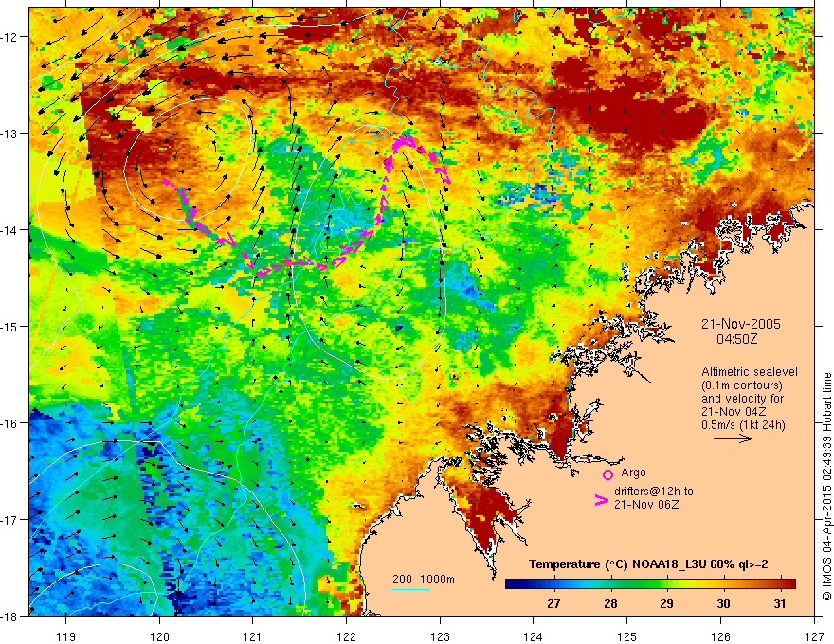Viewport: 834px width, 644px height.
Task: Click the IMOS copyright vertical text
Action: pos(826,487)
